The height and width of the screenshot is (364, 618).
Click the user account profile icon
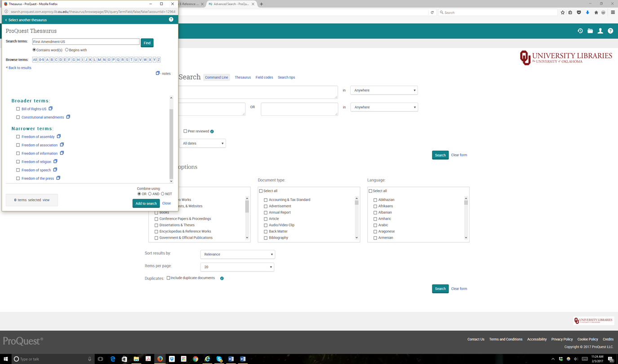tap(600, 31)
